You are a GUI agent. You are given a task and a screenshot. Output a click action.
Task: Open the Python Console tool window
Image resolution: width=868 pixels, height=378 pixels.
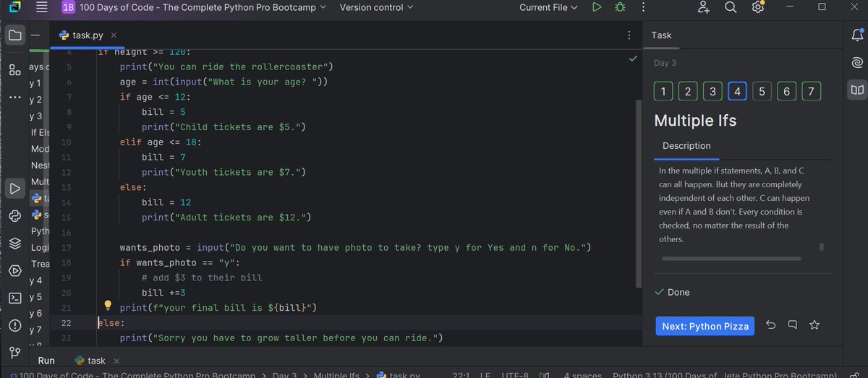click(14, 216)
